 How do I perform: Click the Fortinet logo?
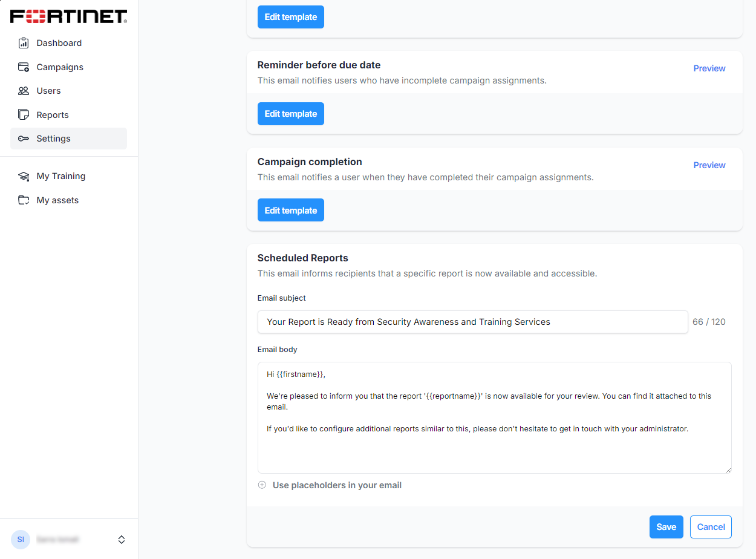[x=69, y=16]
